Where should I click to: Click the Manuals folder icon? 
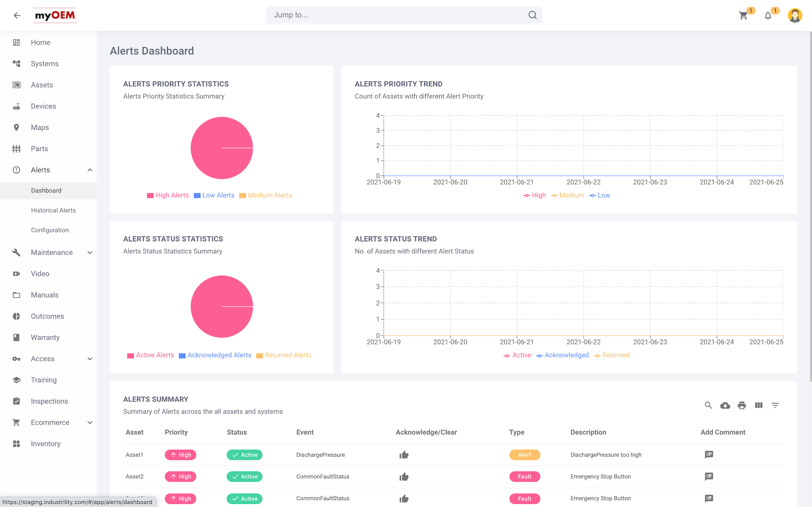click(x=16, y=295)
